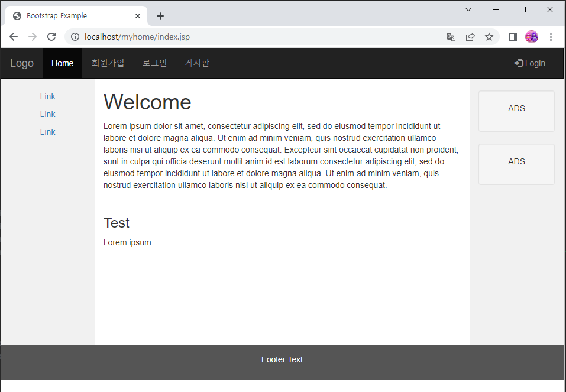
Task: Open the tab search chevron
Action: pyautogui.click(x=468, y=9)
